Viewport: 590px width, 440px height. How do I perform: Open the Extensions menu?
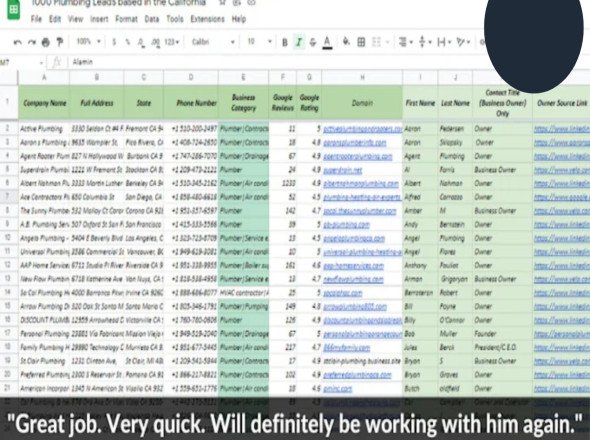click(x=207, y=19)
